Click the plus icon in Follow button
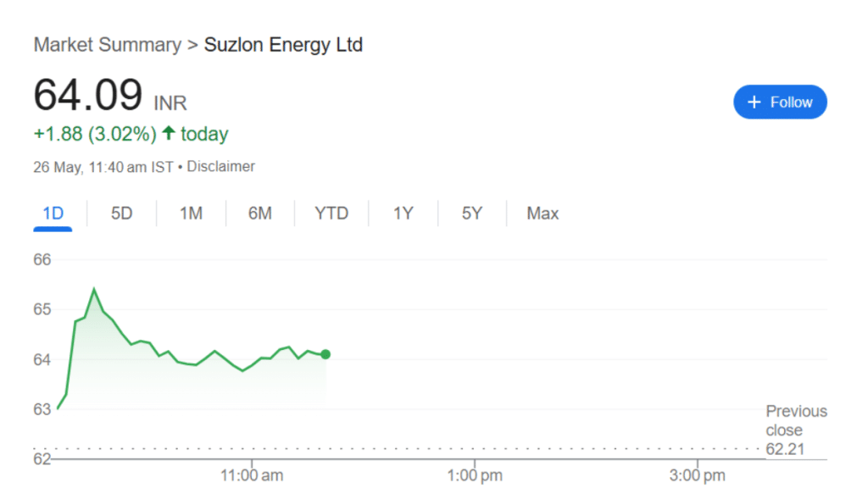 pyautogui.click(x=754, y=103)
